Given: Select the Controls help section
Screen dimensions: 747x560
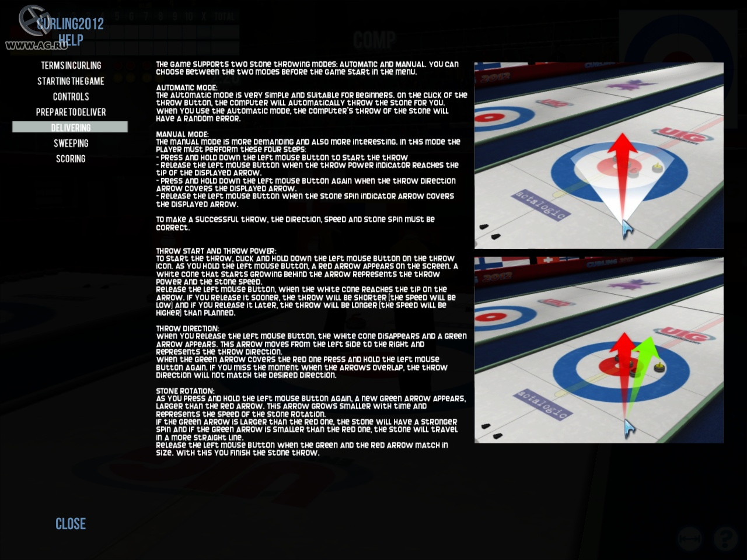Looking at the screenshot, I should [71, 97].
